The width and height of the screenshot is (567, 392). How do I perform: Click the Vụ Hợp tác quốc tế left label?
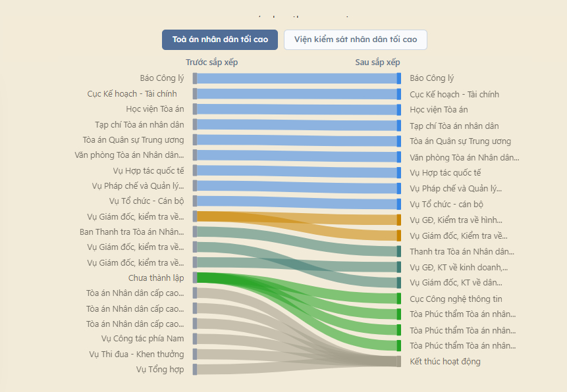(x=148, y=170)
